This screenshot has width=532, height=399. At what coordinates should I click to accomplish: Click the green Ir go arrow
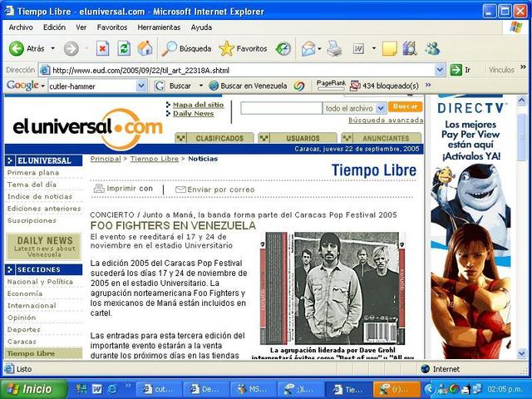click(456, 70)
